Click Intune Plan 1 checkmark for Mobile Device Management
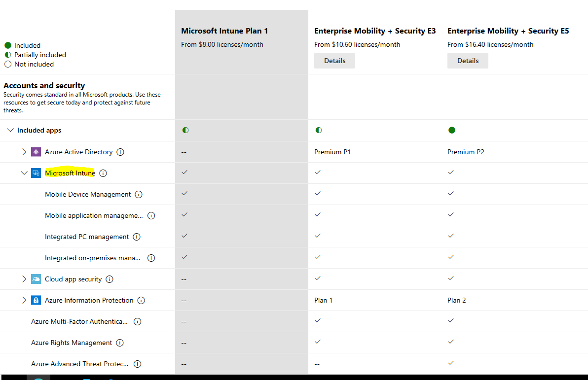This screenshot has height=380, width=588. click(x=184, y=193)
